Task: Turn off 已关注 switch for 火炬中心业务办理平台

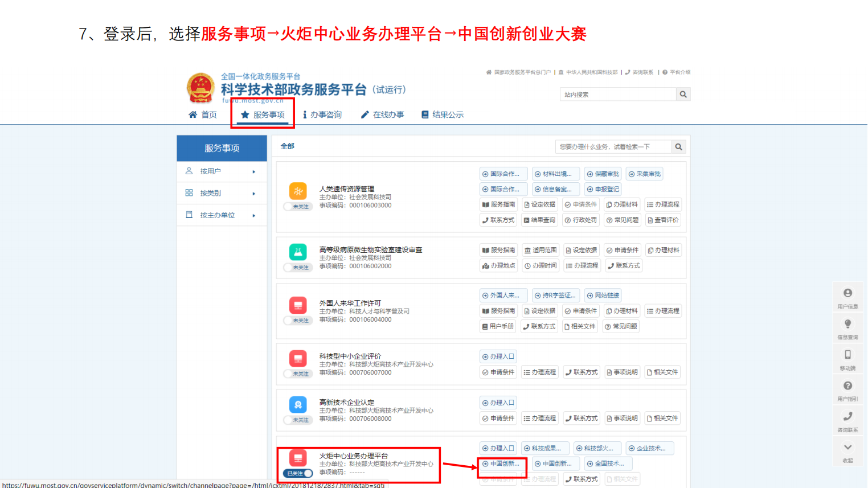Action: point(298,473)
